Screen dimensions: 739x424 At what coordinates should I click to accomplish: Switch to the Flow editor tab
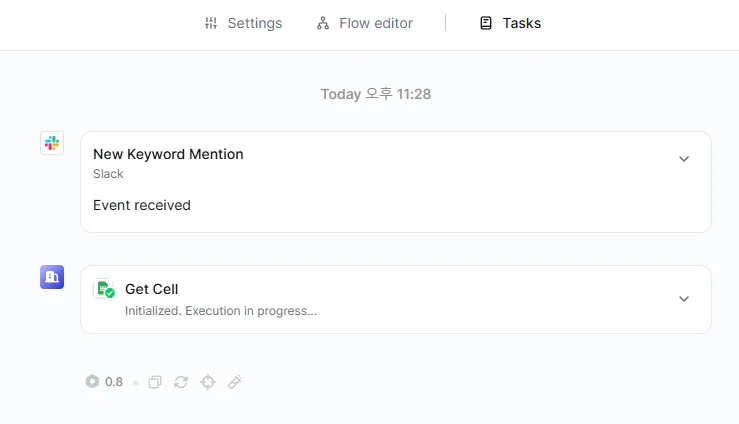click(364, 23)
